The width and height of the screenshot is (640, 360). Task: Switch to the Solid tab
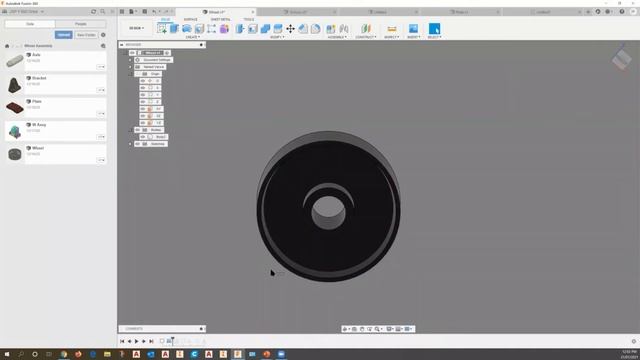tap(165, 19)
